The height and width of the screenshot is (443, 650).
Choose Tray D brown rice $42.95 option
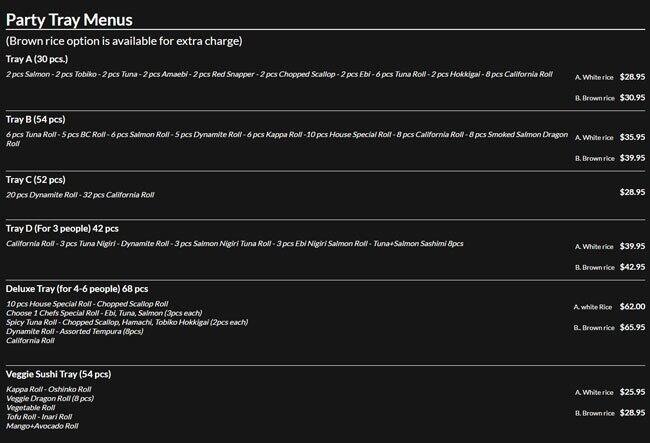tap(632, 267)
